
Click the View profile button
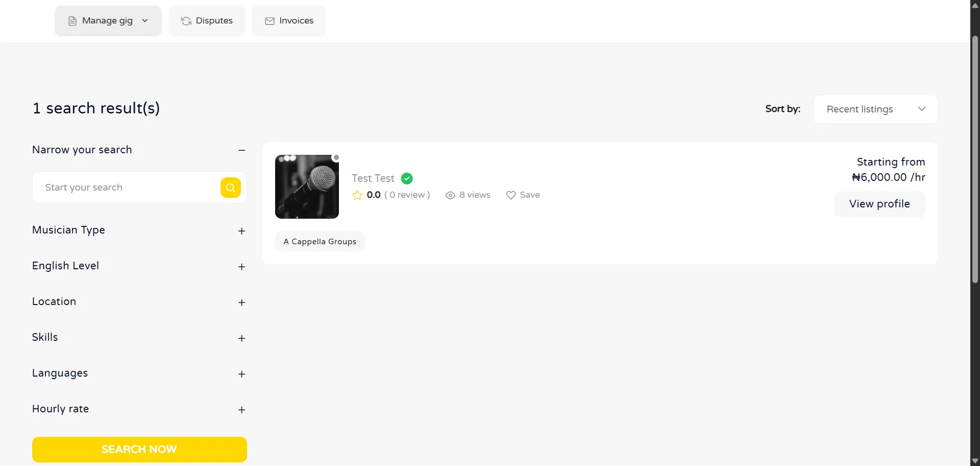tap(879, 204)
